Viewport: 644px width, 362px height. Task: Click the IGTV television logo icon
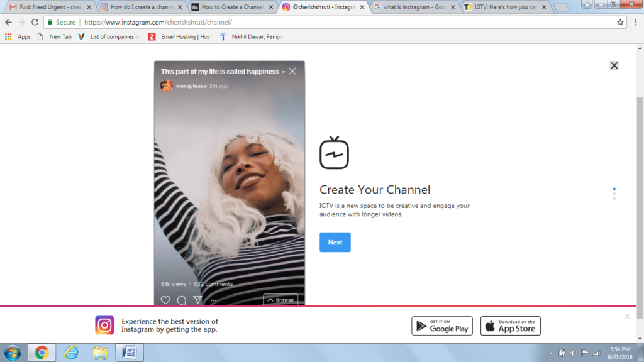tap(334, 153)
